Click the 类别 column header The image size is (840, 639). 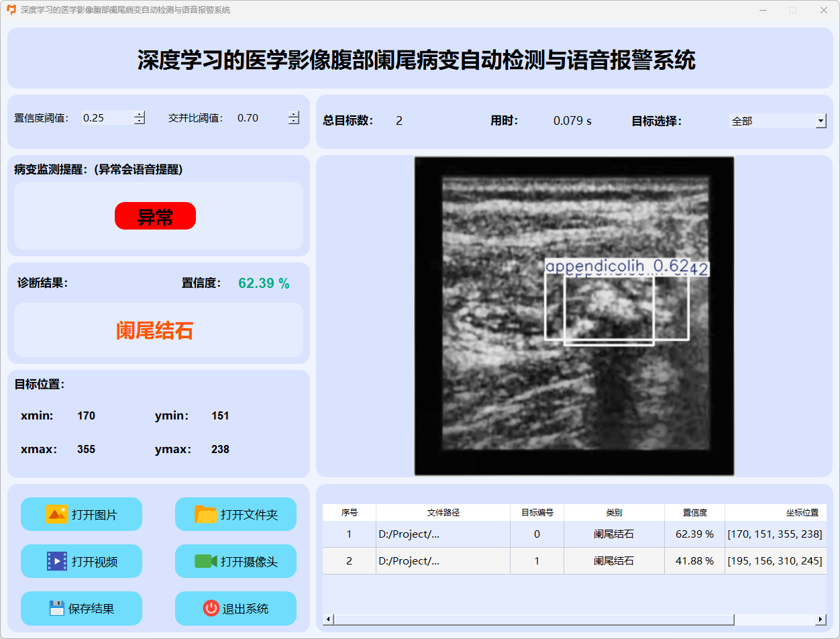pyautogui.click(x=614, y=512)
